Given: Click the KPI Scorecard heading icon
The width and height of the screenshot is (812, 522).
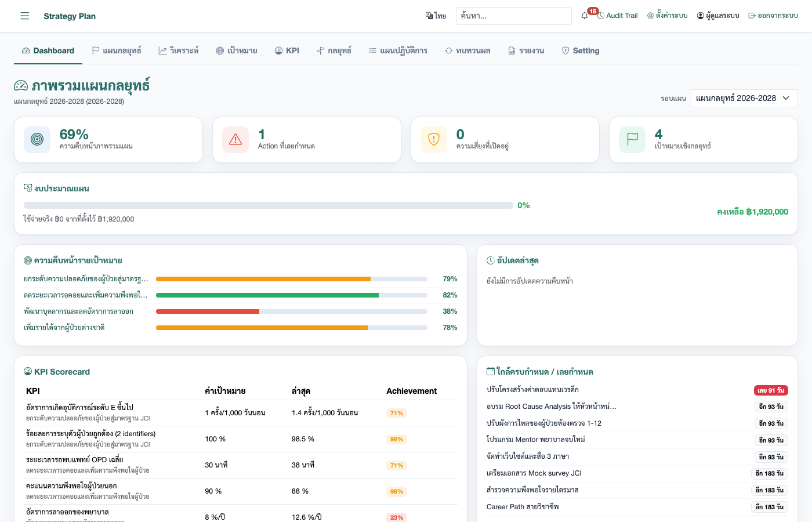Looking at the screenshot, I should (28, 371).
